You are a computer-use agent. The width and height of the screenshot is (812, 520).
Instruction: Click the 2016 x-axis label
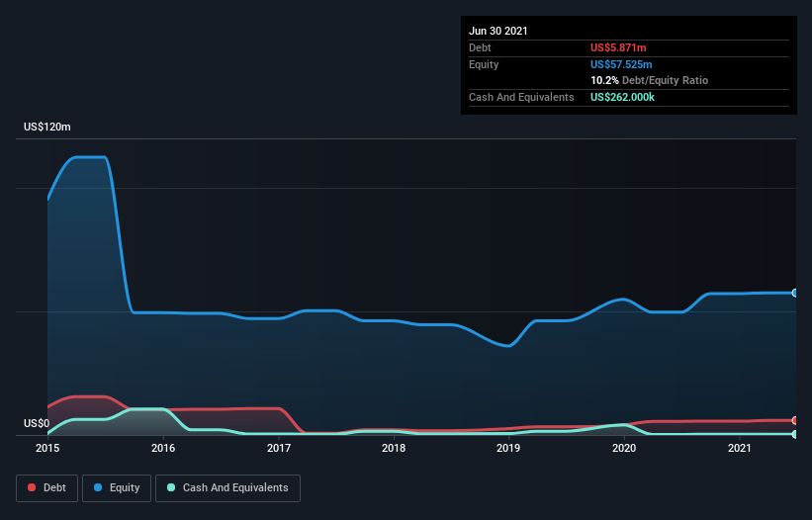pyautogui.click(x=163, y=448)
